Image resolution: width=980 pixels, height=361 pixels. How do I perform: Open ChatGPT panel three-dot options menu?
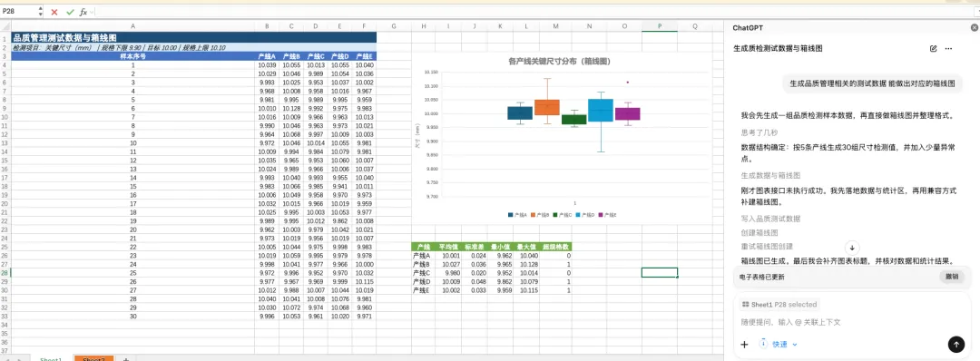[x=948, y=48]
